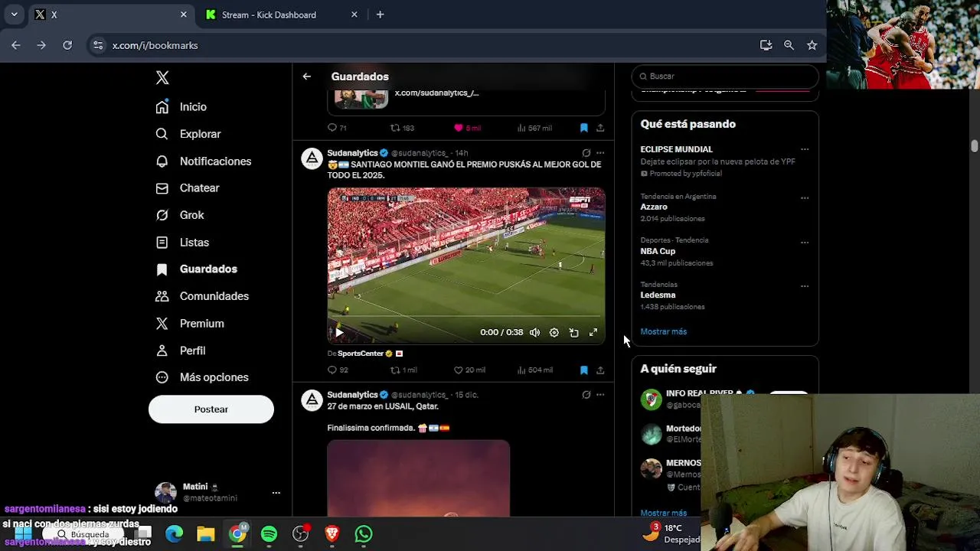The width and height of the screenshot is (980, 551).
Task: Open the X logo home icon in sidebar
Action: (162, 77)
